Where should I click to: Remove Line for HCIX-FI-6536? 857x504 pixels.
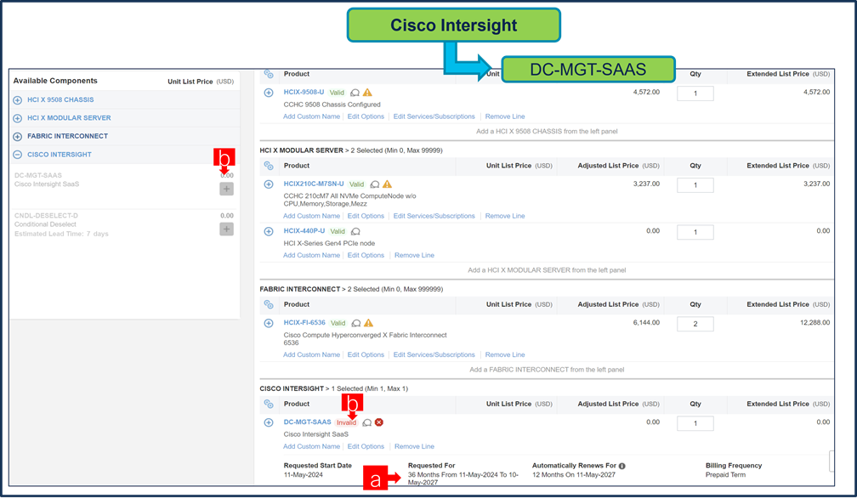pyautogui.click(x=505, y=354)
